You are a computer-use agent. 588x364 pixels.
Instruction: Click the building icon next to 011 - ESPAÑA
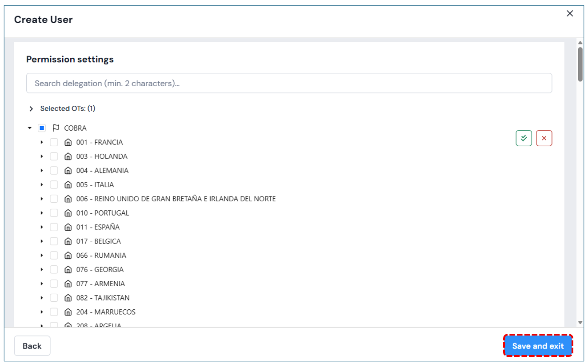pyautogui.click(x=68, y=227)
